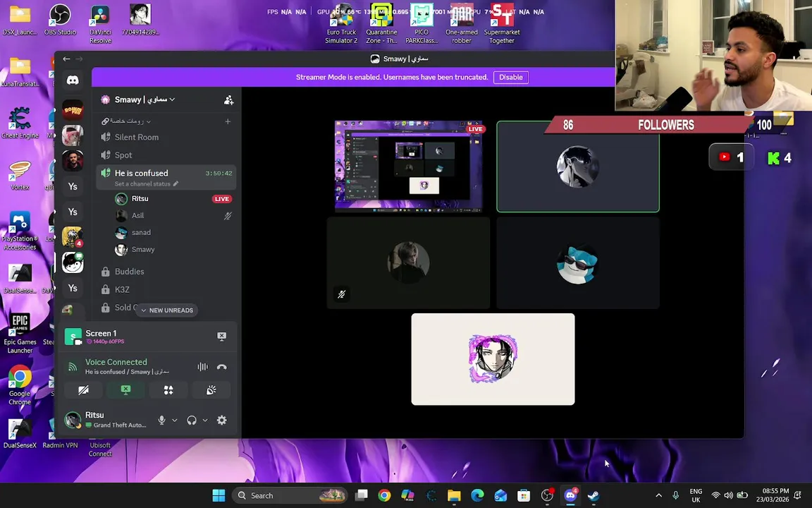Go back with the Discord back arrow
812x508 pixels.
point(66,59)
